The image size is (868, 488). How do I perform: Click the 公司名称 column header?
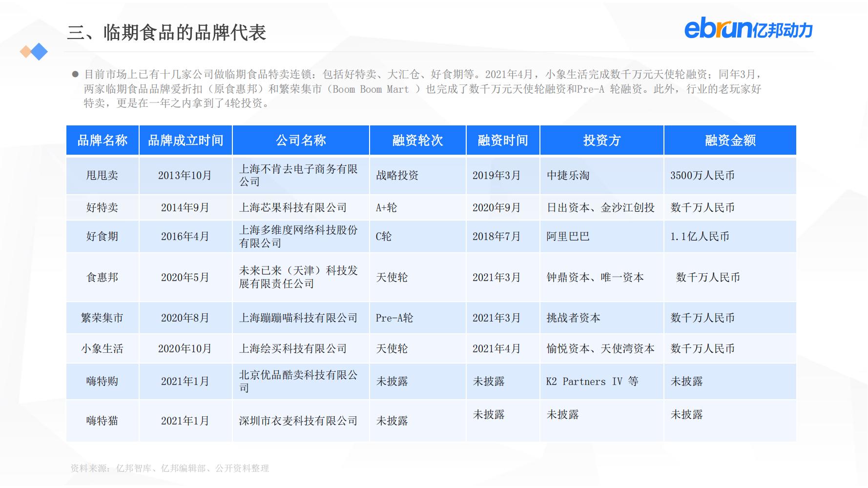coord(301,140)
